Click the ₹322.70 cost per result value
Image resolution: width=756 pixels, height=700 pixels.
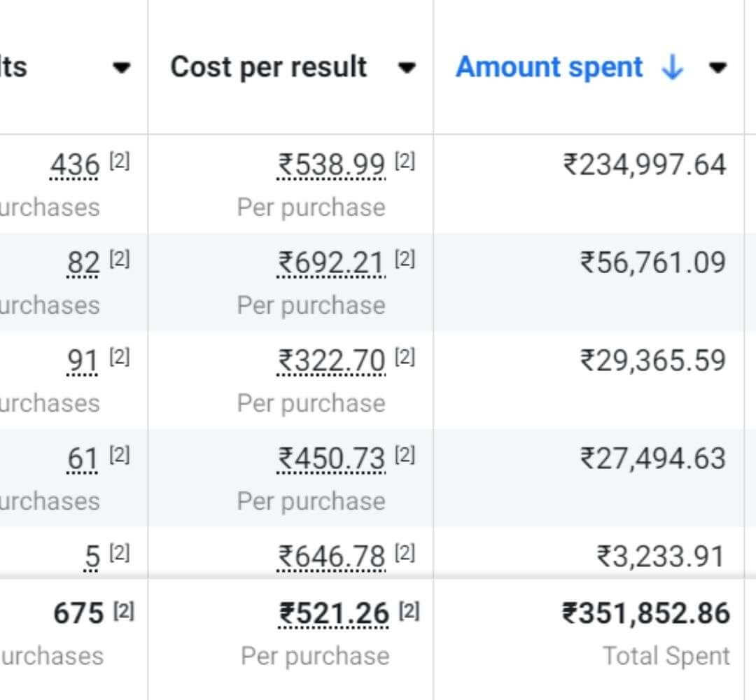pos(331,360)
